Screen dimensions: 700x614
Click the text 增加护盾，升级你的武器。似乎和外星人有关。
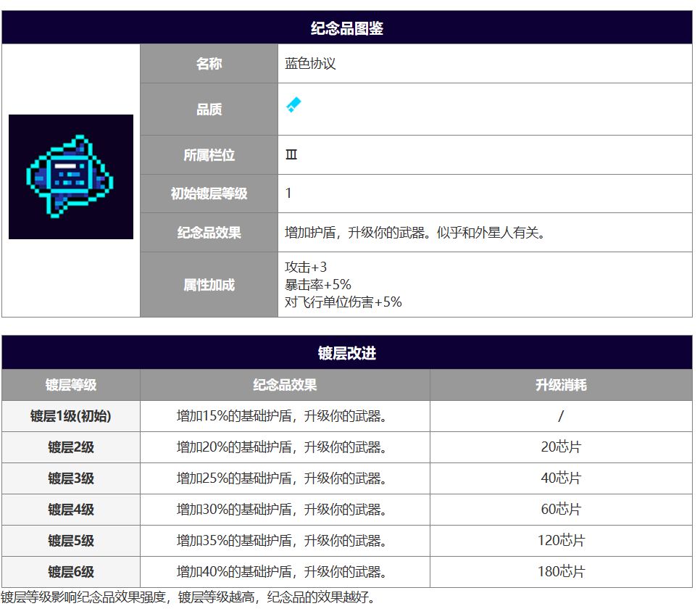coord(414,233)
